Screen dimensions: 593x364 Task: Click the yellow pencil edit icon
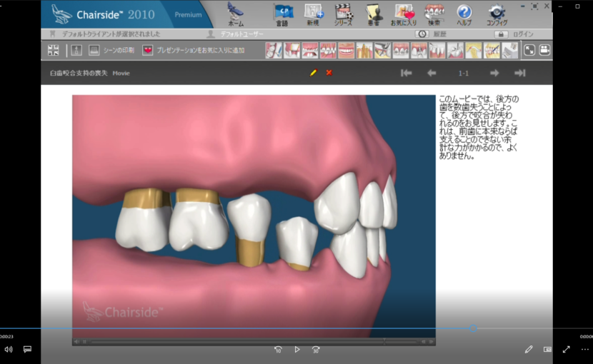[x=314, y=73]
